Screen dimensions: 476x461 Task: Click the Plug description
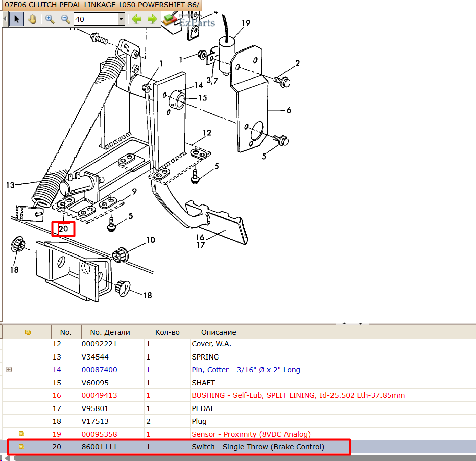(199, 421)
